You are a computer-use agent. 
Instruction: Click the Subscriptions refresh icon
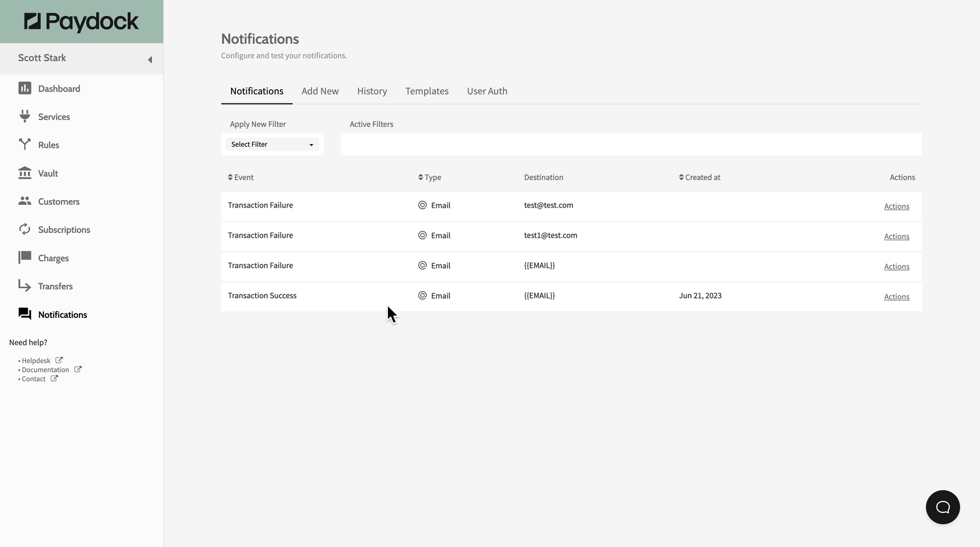pos(24,229)
